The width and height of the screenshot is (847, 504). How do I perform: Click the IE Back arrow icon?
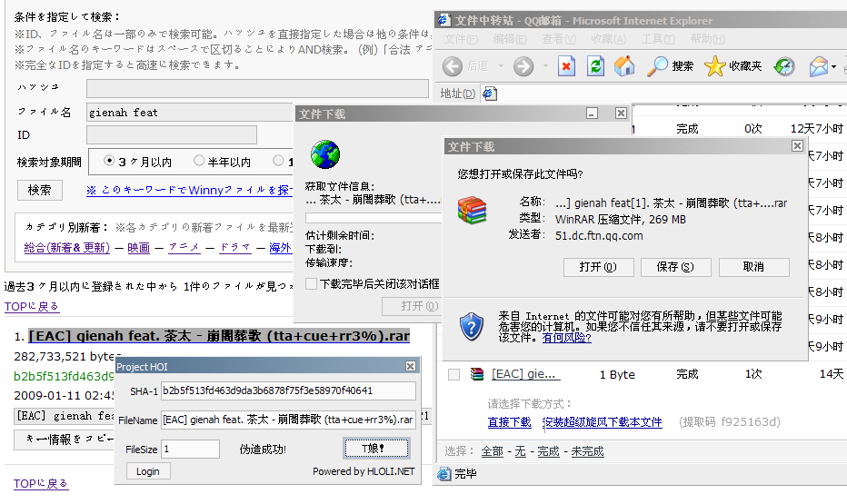click(x=453, y=66)
